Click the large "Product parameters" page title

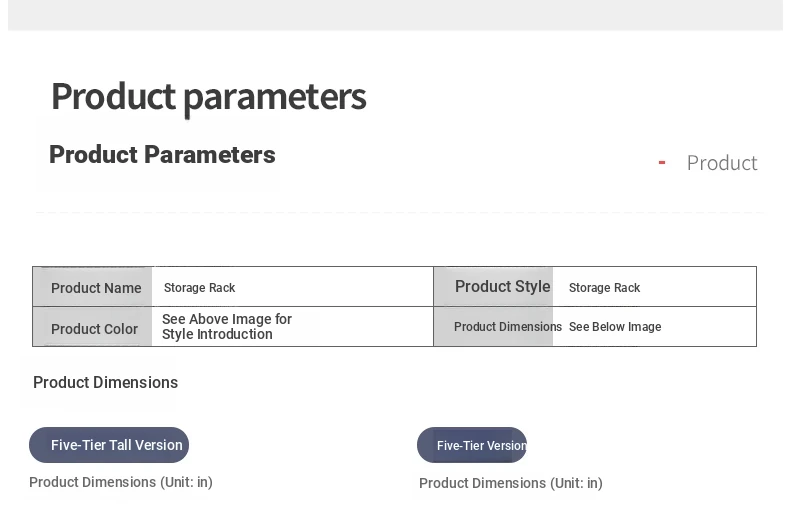pyautogui.click(x=208, y=97)
